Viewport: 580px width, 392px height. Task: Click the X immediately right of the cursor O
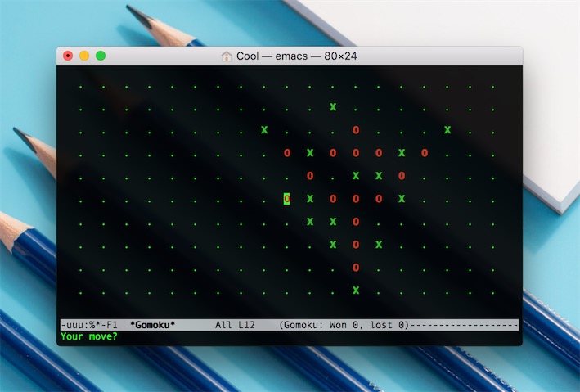(310, 199)
